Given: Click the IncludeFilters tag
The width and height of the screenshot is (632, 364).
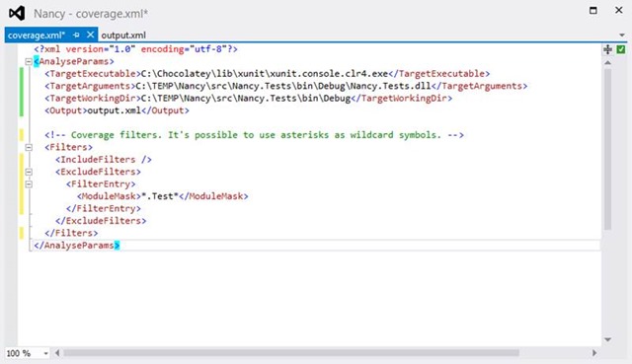Looking at the screenshot, I should pos(104,160).
